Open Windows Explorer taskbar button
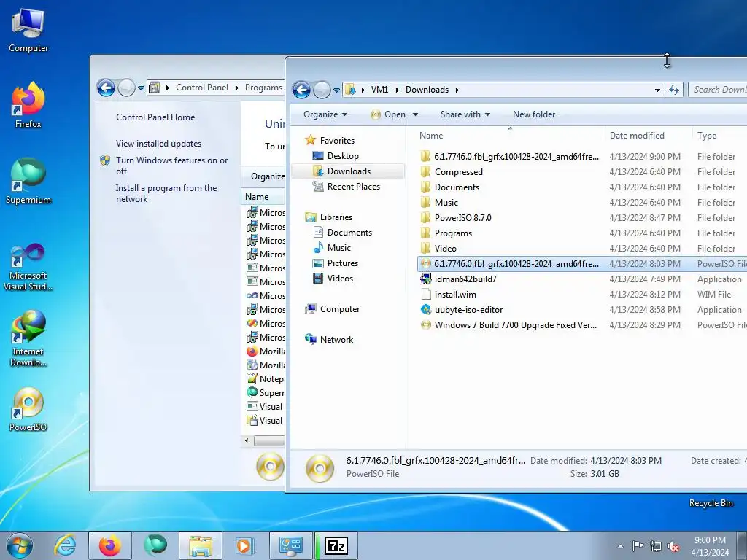 click(201, 545)
